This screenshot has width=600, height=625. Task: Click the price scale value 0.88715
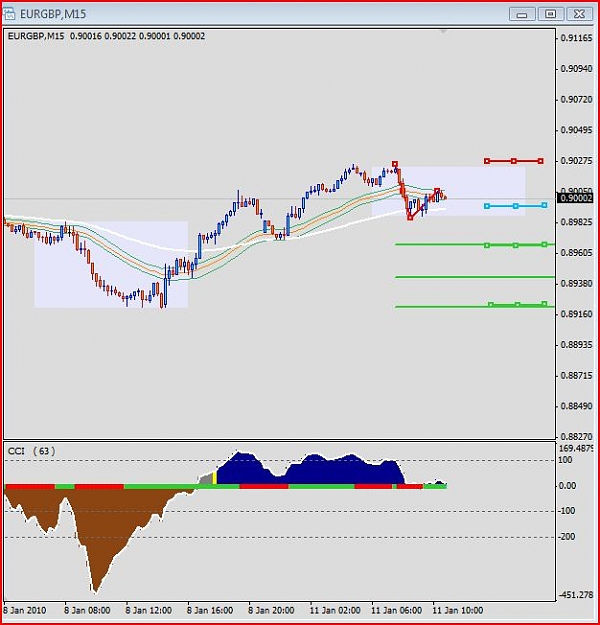pos(576,375)
